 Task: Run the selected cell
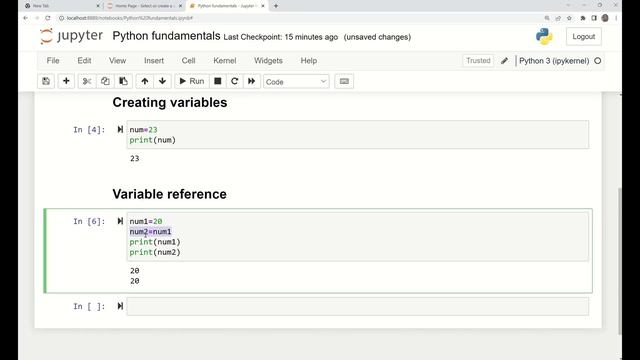pos(192,81)
